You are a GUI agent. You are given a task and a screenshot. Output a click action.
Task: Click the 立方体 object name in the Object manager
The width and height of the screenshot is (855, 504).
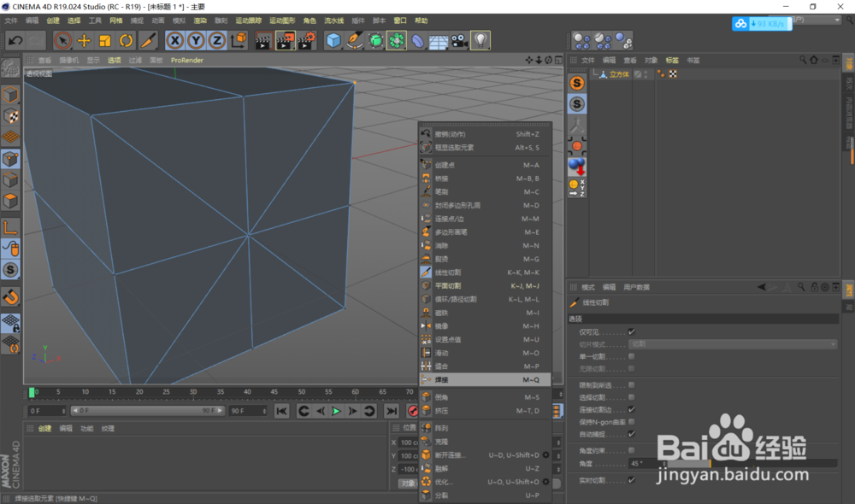pyautogui.click(x=619, y=74)
